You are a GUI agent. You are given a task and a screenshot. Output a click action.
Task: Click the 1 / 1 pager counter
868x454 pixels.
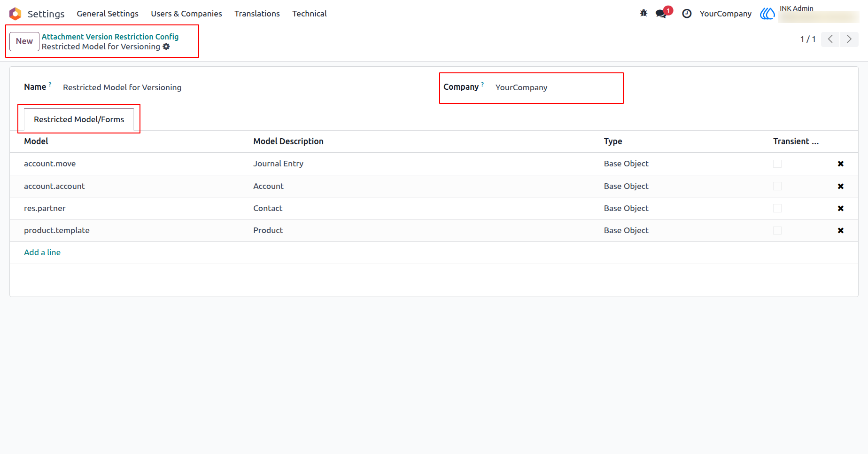pyautogui.click(x=808, y=39)
